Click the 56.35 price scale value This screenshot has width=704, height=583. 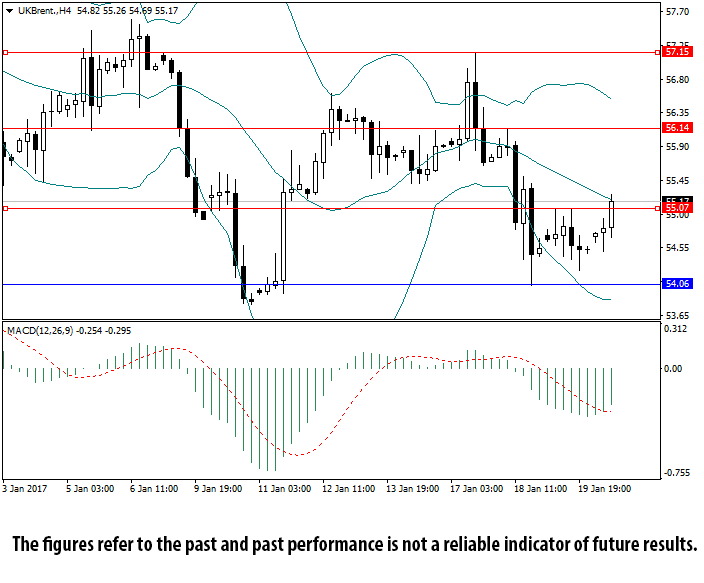click(x=677, y=113)
